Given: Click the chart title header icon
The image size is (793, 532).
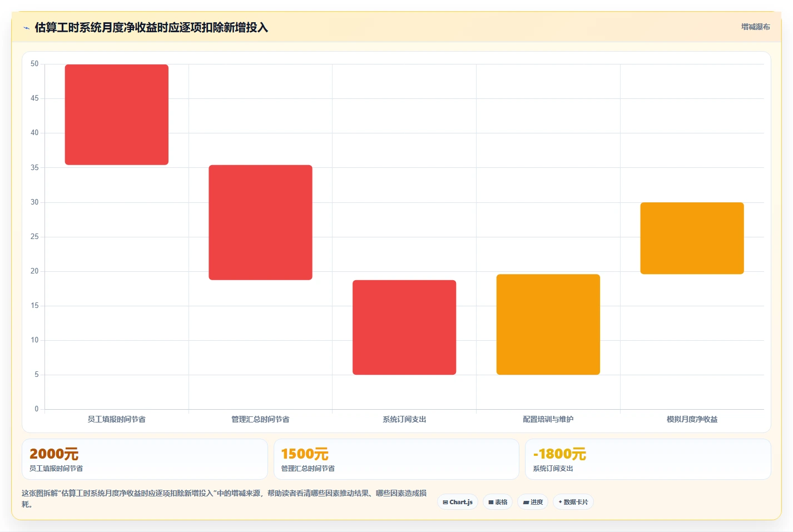Looking at the screenshot, I should click(x=26, y=28).
